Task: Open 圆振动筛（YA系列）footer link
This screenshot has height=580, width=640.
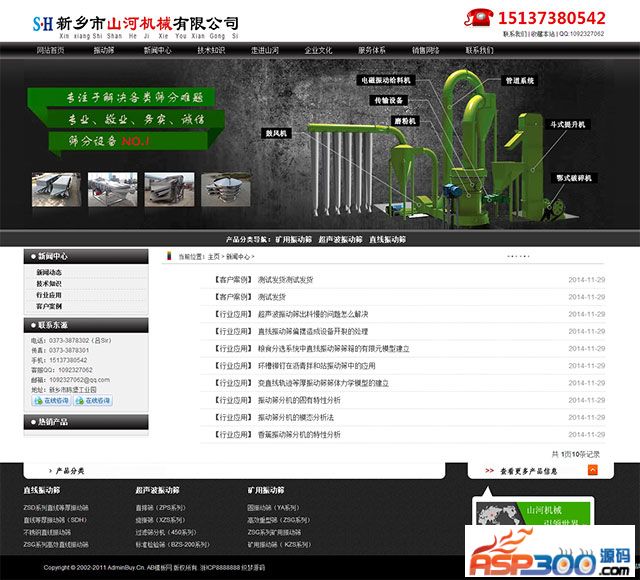Action: (x=273, y=508)
